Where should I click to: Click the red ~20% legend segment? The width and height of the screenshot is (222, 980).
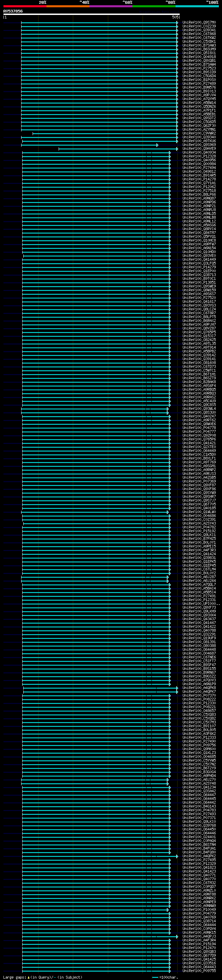coord(25,6)
